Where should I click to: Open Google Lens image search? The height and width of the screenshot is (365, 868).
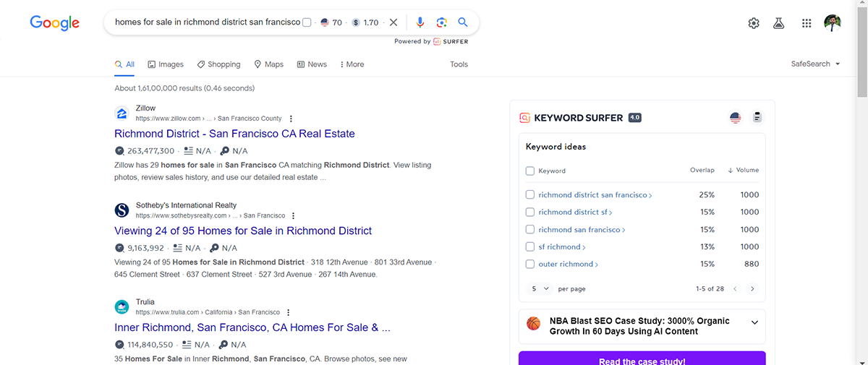pos(441,22)
